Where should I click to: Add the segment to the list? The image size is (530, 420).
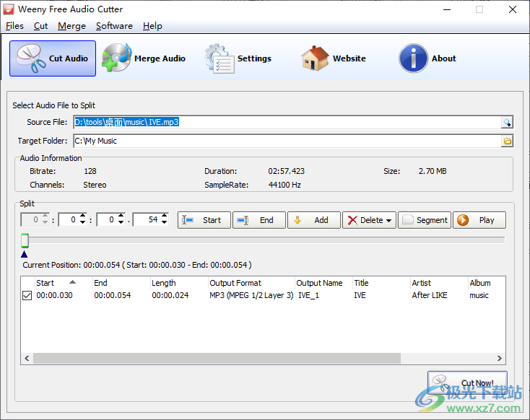coord(314,220)
